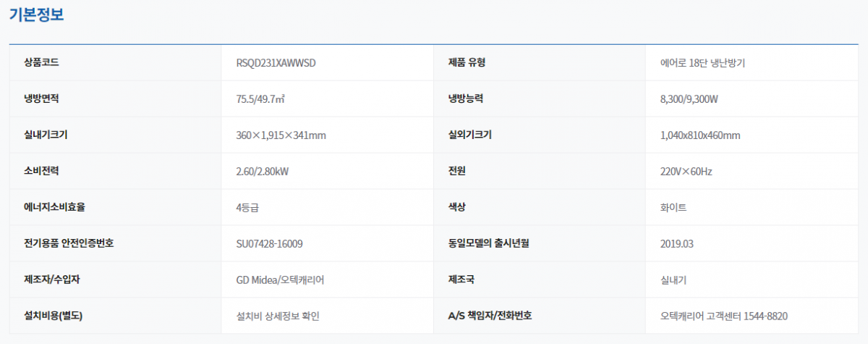
Task: Click outdoor unit size 1,040x810x460mm
Action: [700, 135]
